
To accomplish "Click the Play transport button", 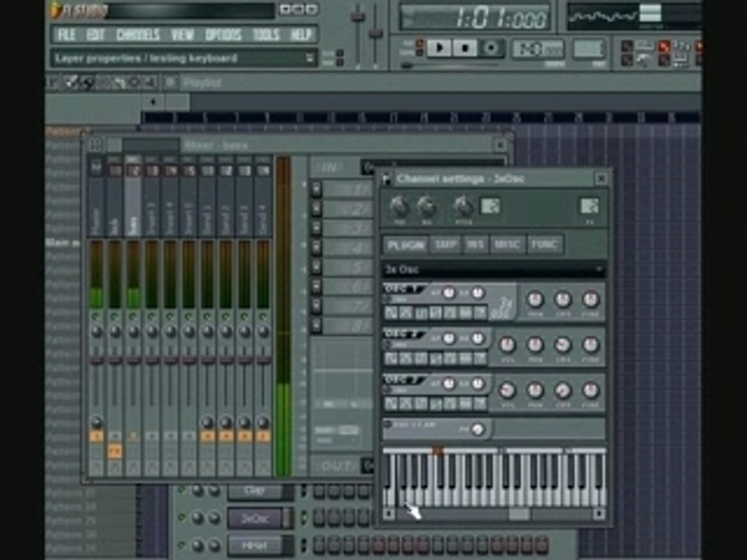I will click(439, 48).
